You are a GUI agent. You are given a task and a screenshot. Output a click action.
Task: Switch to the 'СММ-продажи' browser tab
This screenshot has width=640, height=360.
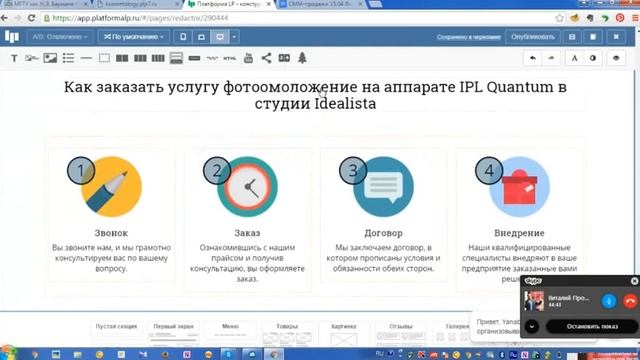(320, 4)
